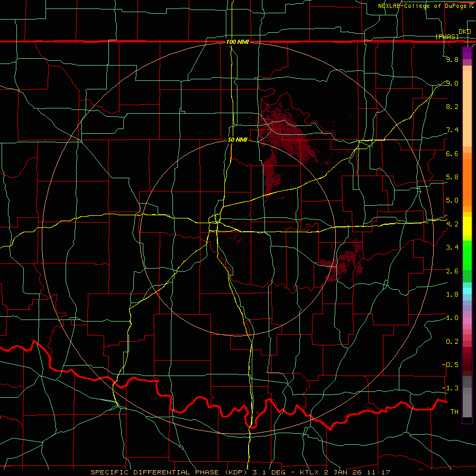Image resolution: width=476 pixels, height=476 pixels.
Task: Click the large peach band of the color scale
Action: 467,109
